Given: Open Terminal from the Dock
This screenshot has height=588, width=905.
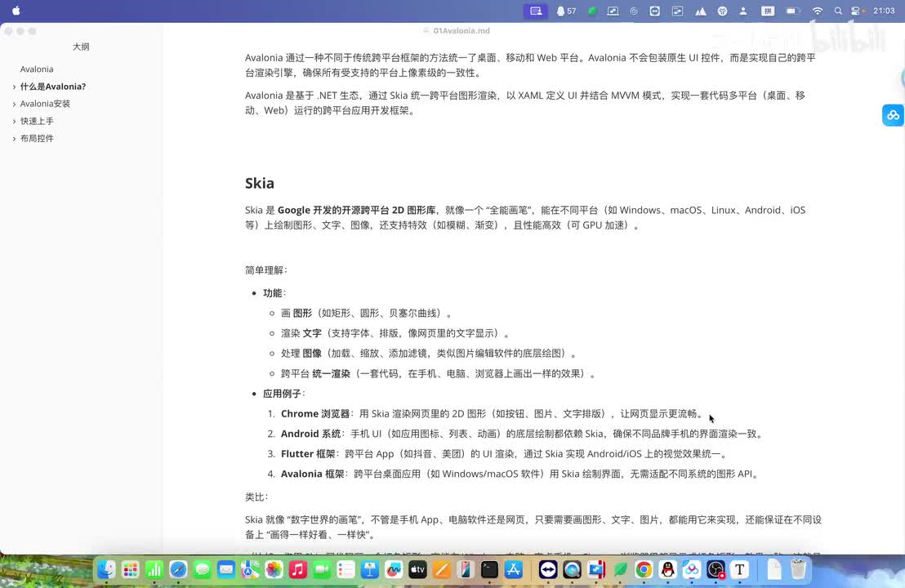Looking at the screenshot, I should (x=489, y=570).
